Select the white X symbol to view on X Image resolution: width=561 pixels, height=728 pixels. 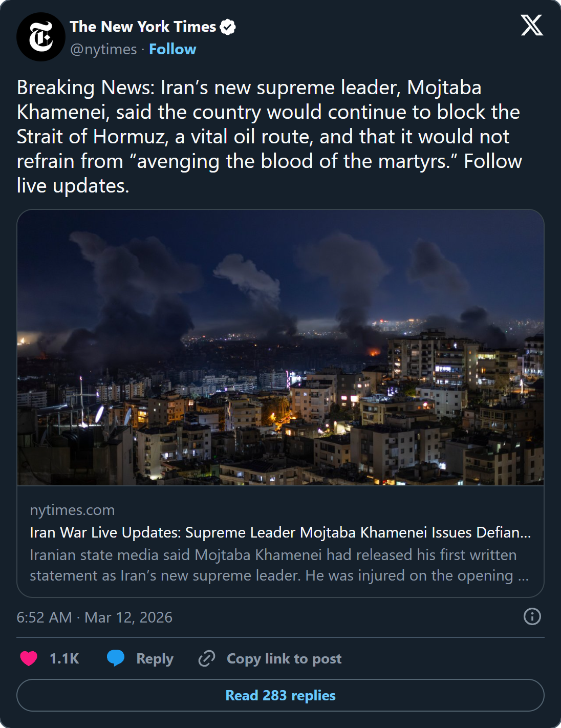pos(531,26)
